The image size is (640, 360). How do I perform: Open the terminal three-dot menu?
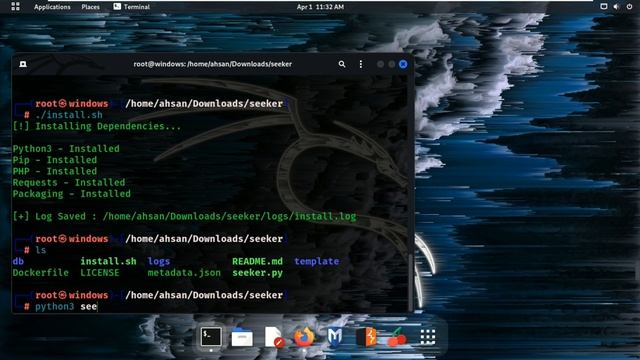[361, 64]
